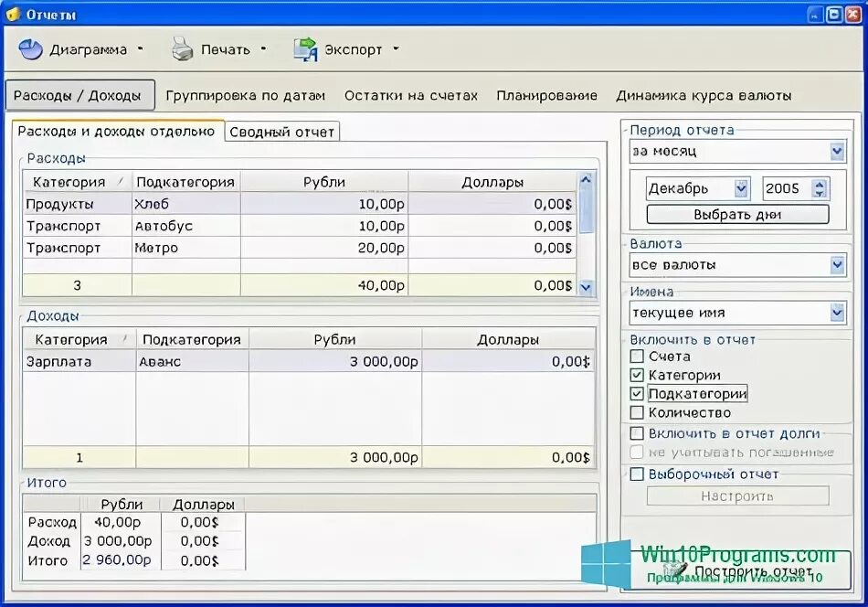Click the Выбрать дни button
The image size is (868, 607).
[737, 214]
